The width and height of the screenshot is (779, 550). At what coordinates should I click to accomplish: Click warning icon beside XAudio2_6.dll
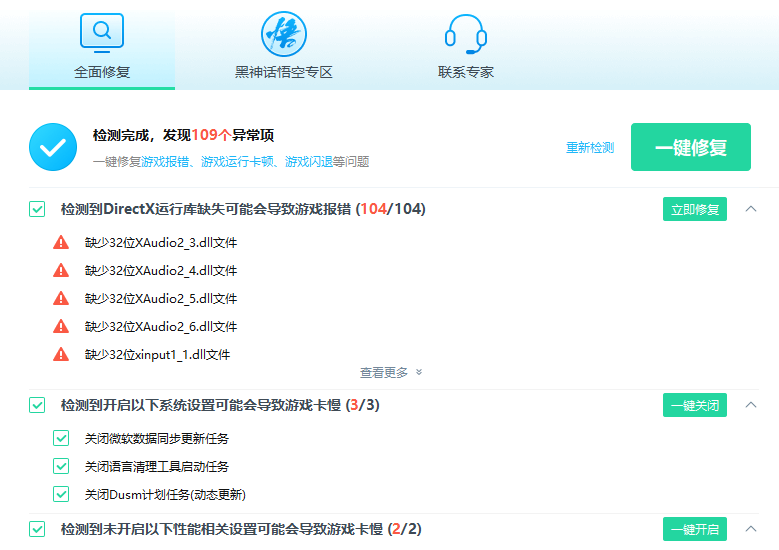click(x=61, y=326)
